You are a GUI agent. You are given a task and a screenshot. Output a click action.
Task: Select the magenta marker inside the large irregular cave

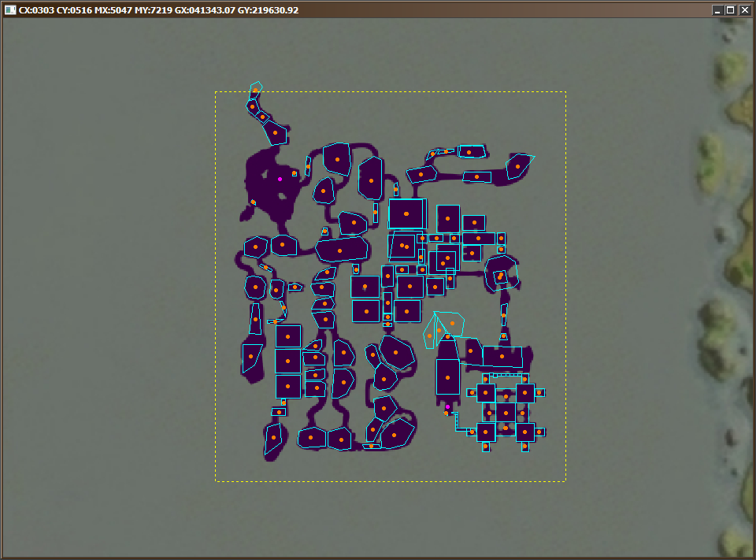(280, 180)
